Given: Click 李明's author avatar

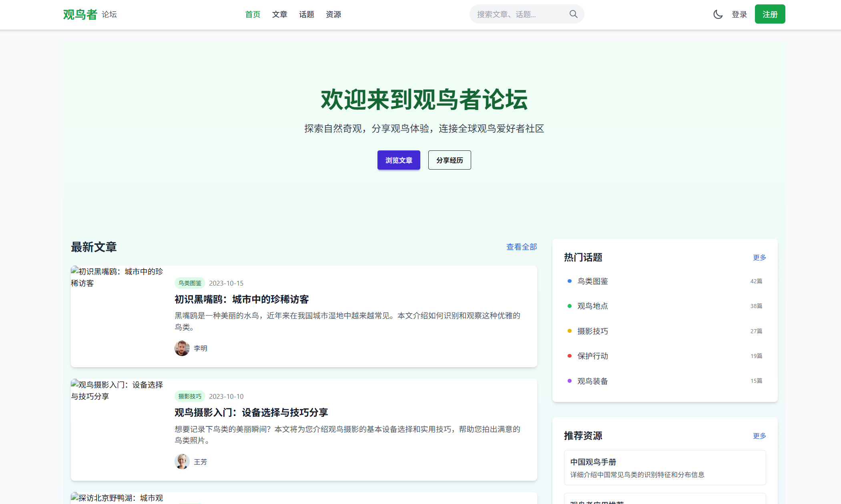Looking at the screenshot, I should click(x=182, y=348).
